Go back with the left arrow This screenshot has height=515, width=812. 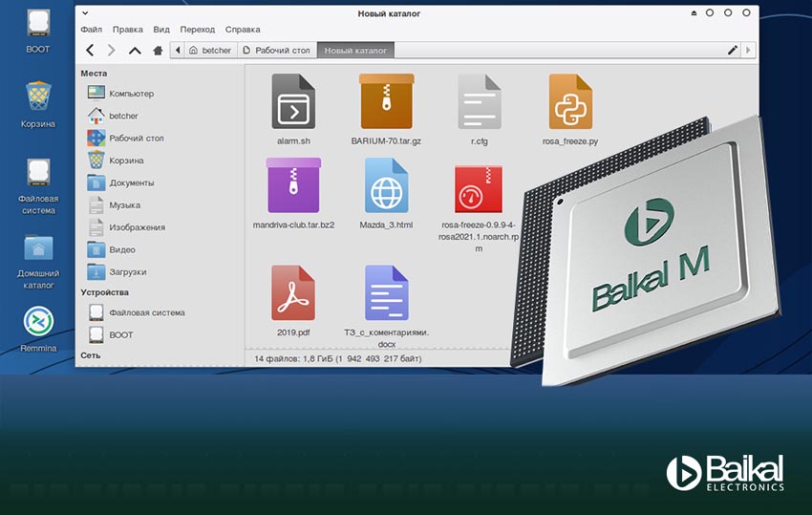tap(90, 51)
